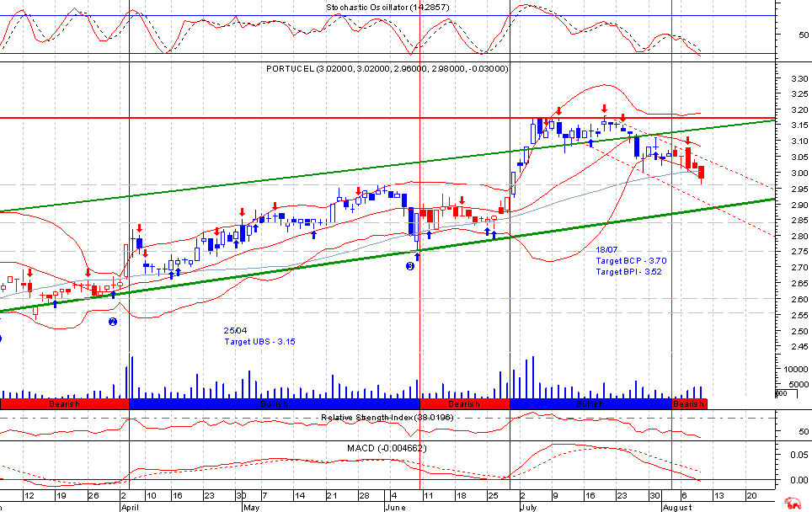Viewport: 812px width, 512px height.
Task: Select the blue circled number 2 wave marker
Action: 113,322
